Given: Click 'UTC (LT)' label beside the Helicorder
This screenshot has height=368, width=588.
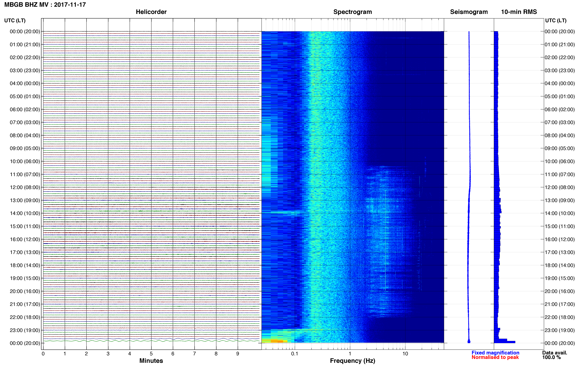Looking at the screenshot, I should point(15,20).
